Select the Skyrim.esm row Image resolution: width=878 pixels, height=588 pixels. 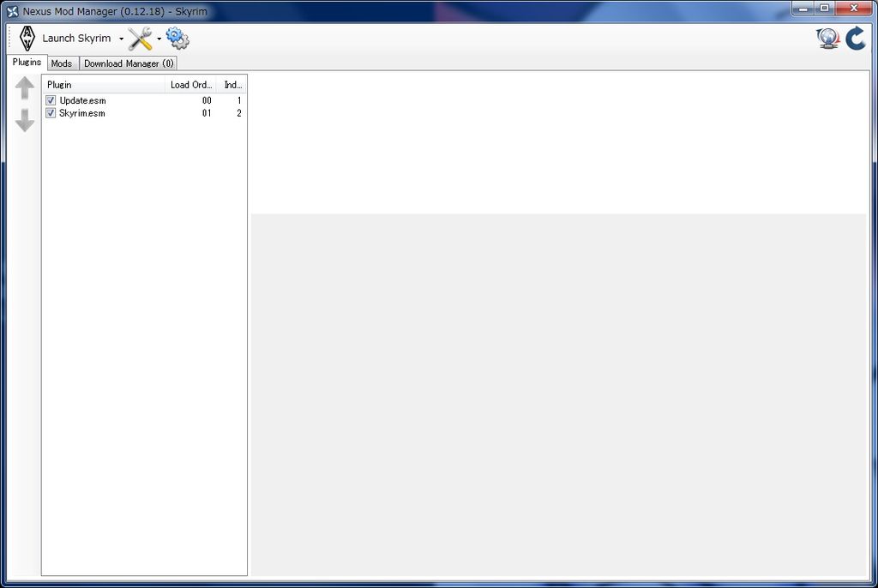(x=144, y=113)
